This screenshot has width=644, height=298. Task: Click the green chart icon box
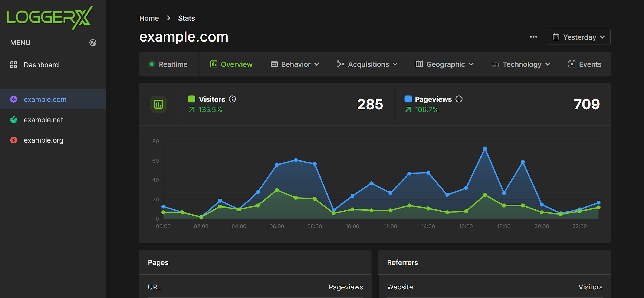(x=158, y=104)
